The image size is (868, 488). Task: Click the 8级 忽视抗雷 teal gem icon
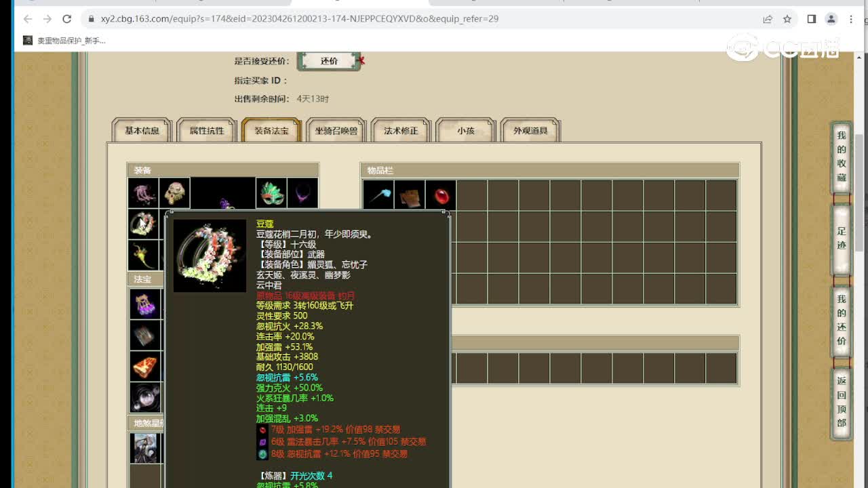tap(262, 454)
